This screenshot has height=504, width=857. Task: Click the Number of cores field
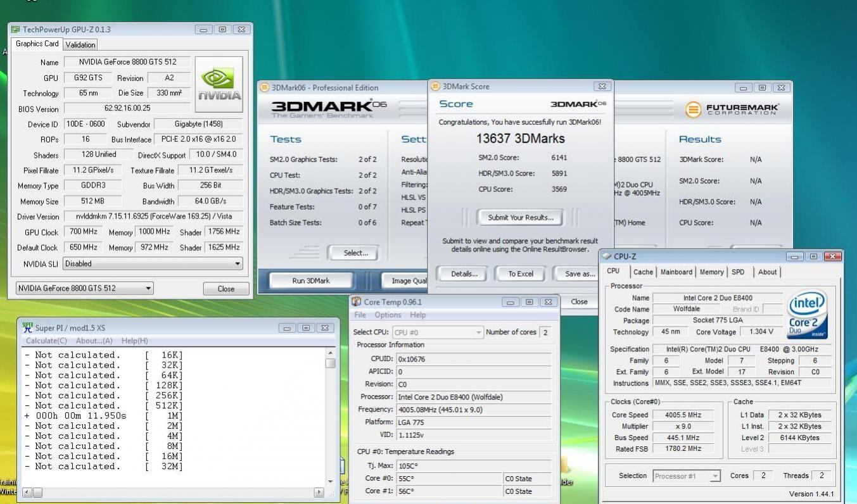point(545,332)
